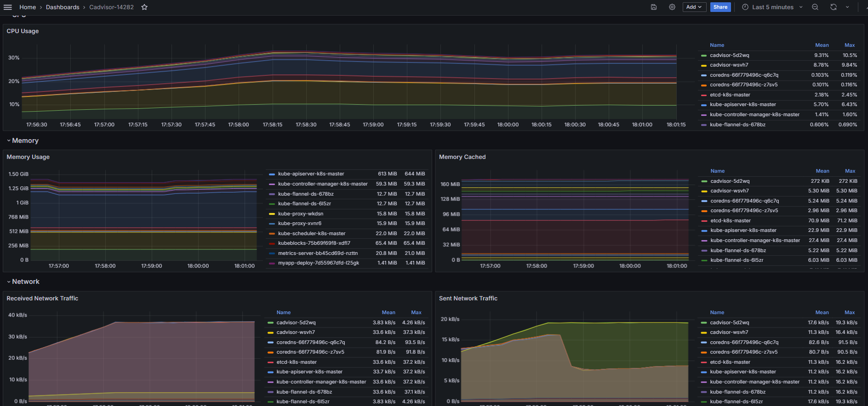Open the CPU Usage panel title

coord(23,31)
